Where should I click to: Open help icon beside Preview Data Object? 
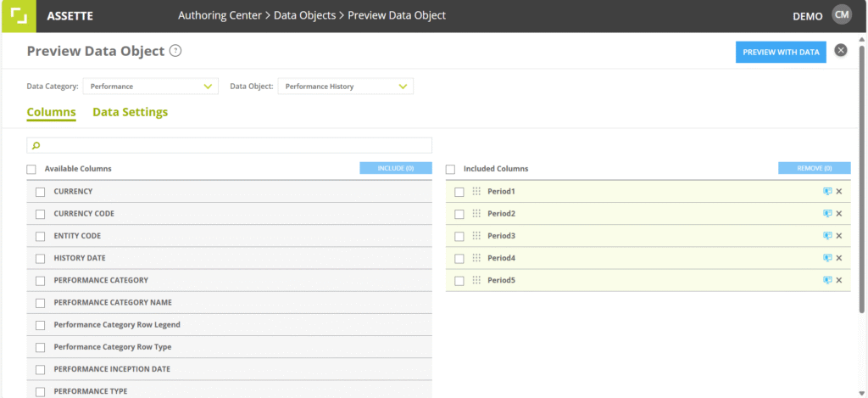click(x=175, y=51)
